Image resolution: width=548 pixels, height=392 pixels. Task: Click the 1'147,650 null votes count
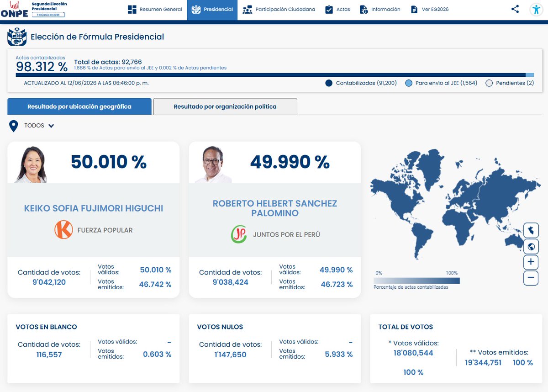pos(231,355)
